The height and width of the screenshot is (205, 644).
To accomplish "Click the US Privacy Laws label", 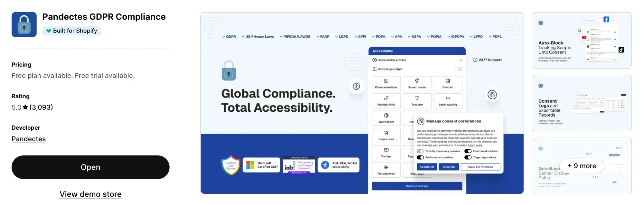I will pos(260,37).
